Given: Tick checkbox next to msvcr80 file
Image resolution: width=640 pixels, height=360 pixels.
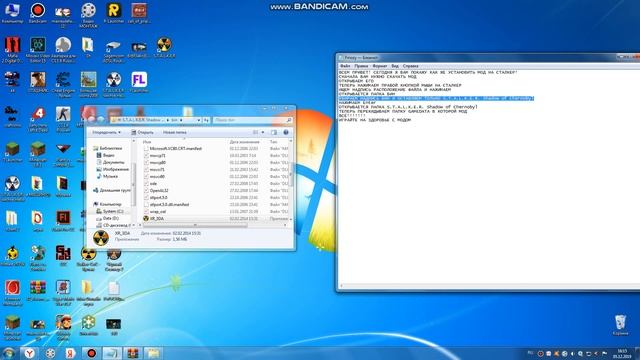Looking at the screenshot, I should tap(146, 176).
